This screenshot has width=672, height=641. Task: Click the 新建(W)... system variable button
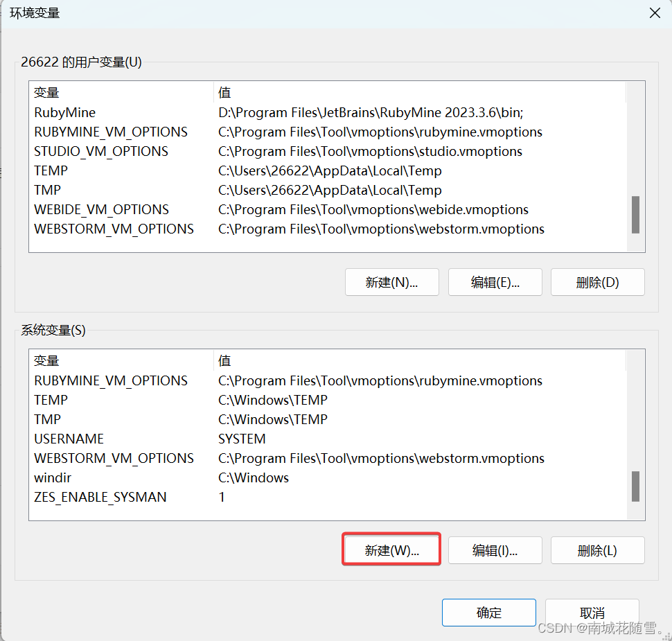391,550
